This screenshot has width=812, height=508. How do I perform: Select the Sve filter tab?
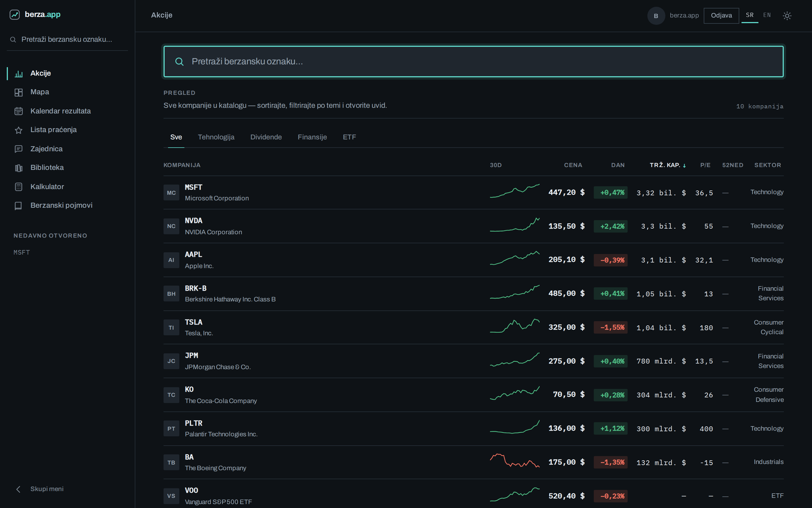[176, 137]
